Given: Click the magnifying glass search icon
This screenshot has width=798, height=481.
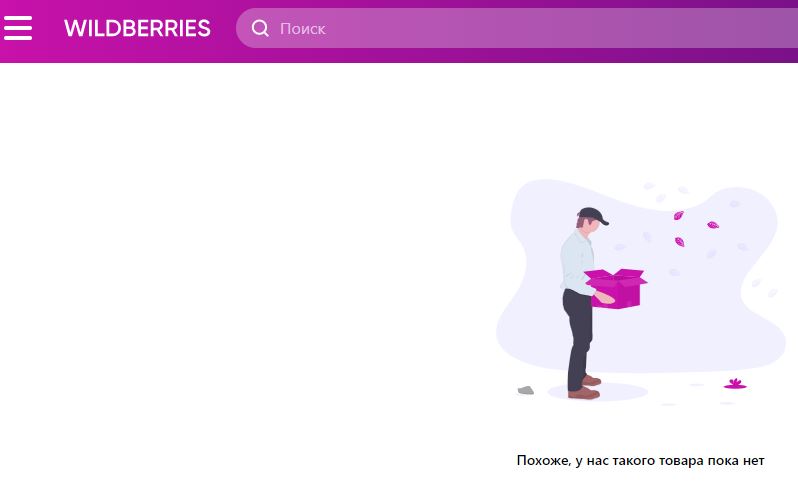Looking at the screenshot, I should pos(260,28).
